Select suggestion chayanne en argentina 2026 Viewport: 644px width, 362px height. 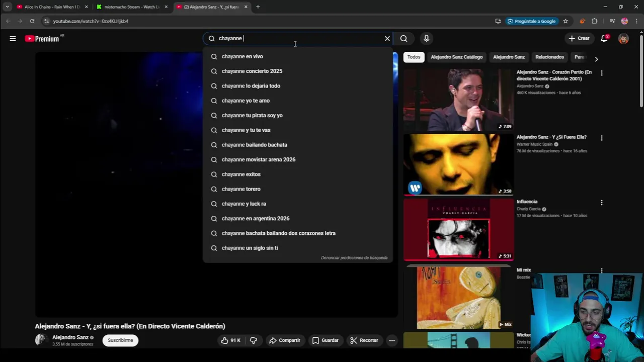click(x=298, y=219)
